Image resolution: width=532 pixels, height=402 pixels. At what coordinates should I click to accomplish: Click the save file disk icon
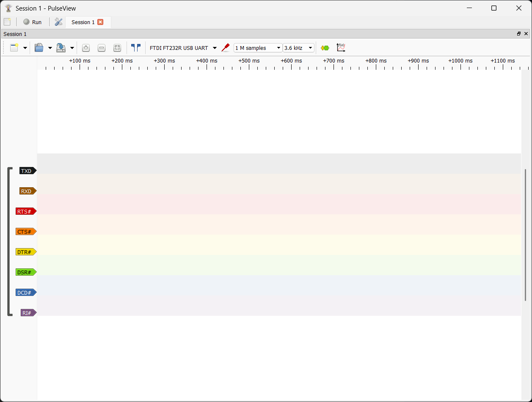click(61, 48)
